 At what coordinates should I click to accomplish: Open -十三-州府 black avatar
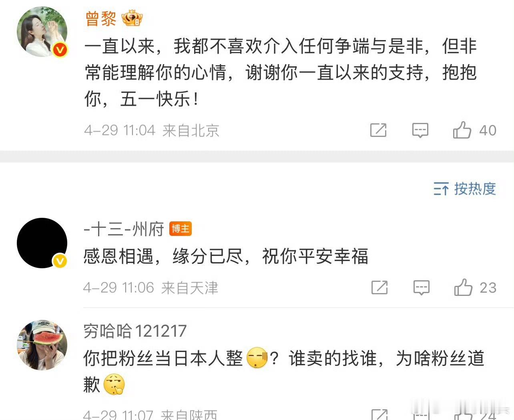[42, 243]
